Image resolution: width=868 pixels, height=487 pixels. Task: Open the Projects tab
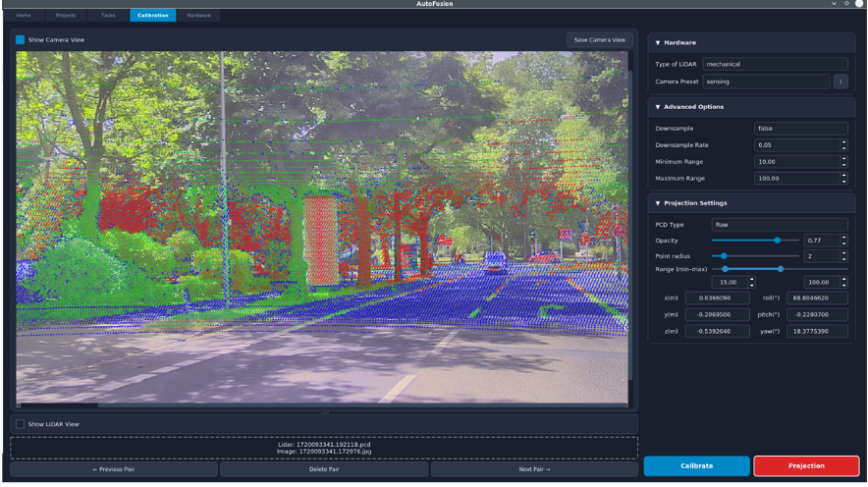point(66,16)
